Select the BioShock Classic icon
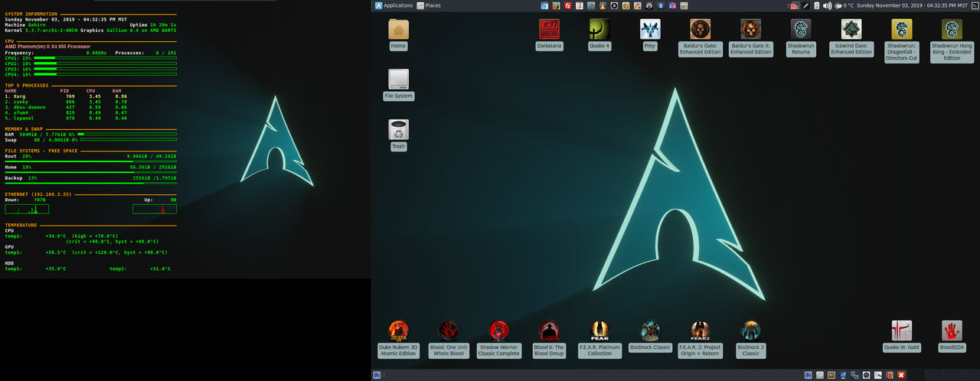Screen dimensions: 980x381 (x=650, y=331)
